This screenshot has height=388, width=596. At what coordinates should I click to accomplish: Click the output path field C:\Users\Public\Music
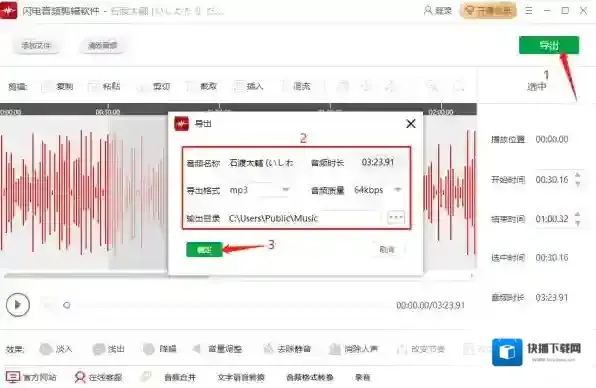click(x=304, y=218)
